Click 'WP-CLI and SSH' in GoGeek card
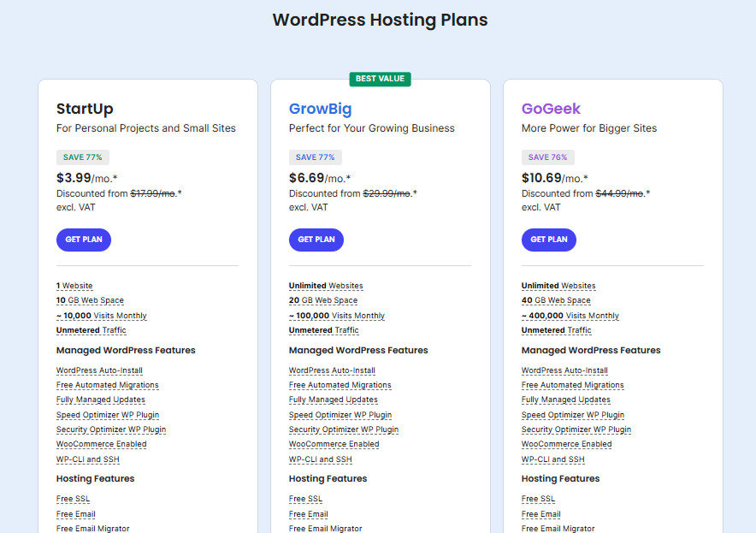This screenshot has width=756, height=533. point(553,459)
